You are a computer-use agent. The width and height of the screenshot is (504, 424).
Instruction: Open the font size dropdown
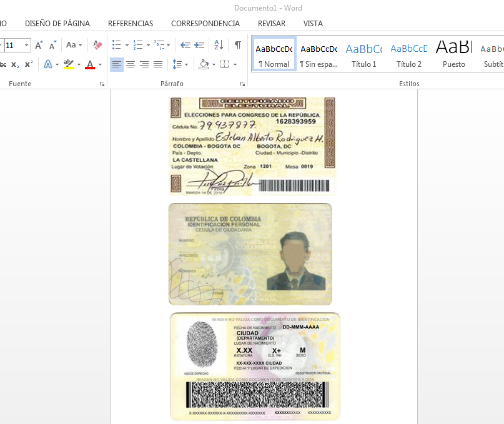coord(27,46)
